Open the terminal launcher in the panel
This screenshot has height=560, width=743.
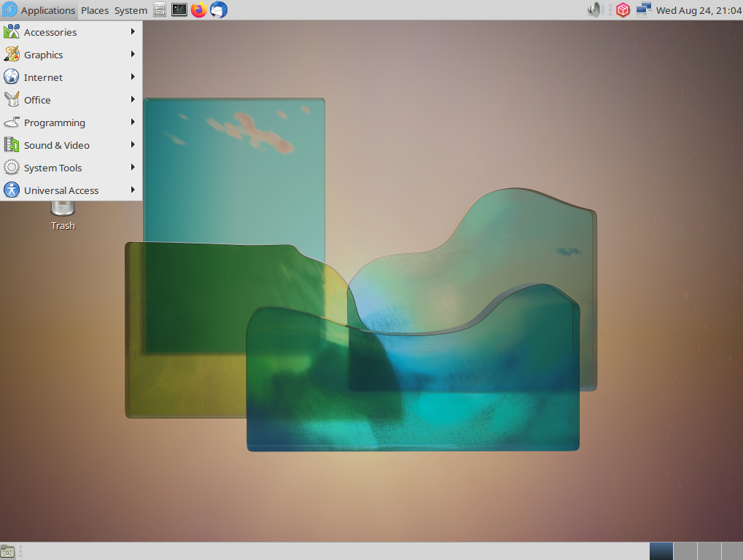coord(179,9)
